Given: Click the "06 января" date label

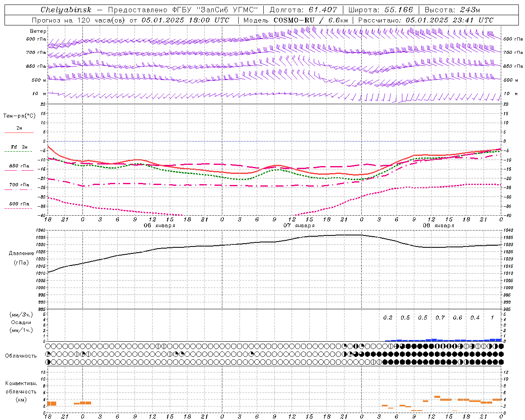Looking at the screenshot, I should coord(160,226).
